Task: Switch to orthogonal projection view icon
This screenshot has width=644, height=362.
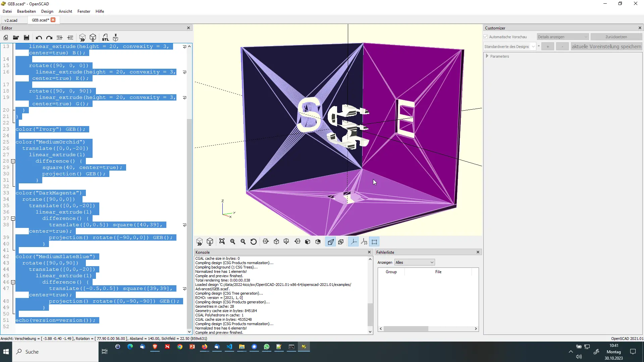Action: (341, 242)
